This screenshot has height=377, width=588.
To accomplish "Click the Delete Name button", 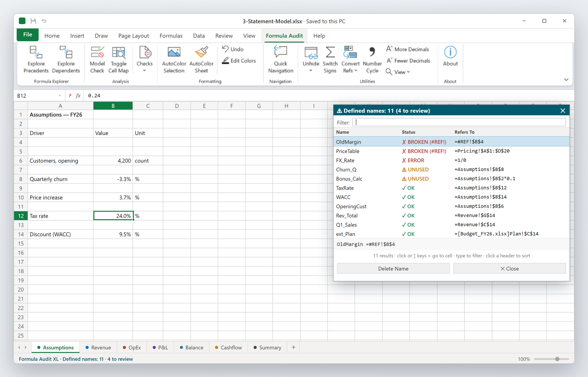I will (393, 269).
